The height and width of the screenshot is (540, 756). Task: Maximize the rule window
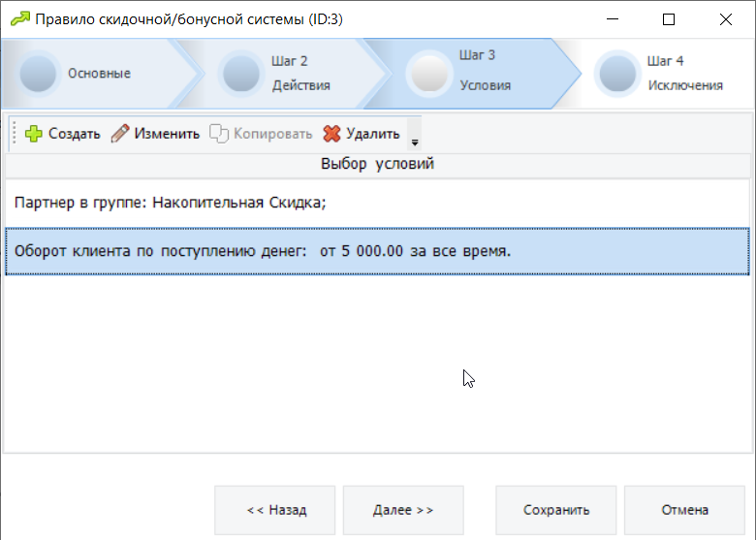669,19
